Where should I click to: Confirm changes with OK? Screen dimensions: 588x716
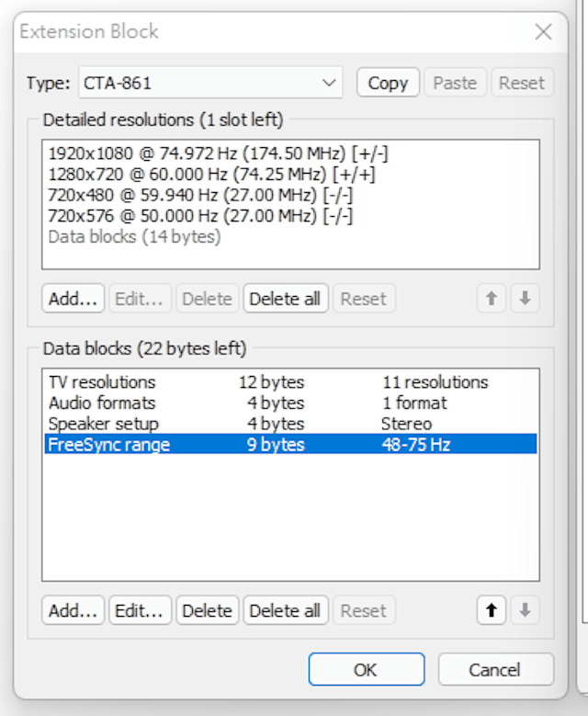coord(366,670)
